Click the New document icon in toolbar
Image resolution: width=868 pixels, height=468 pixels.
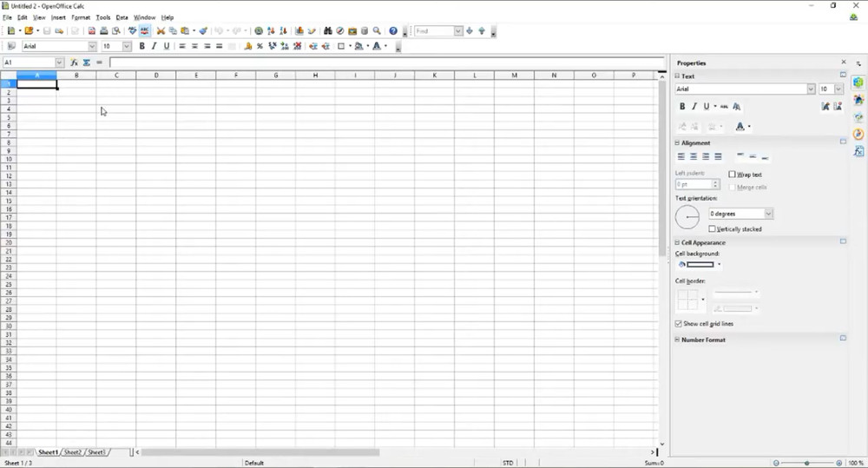pos(10,31)
